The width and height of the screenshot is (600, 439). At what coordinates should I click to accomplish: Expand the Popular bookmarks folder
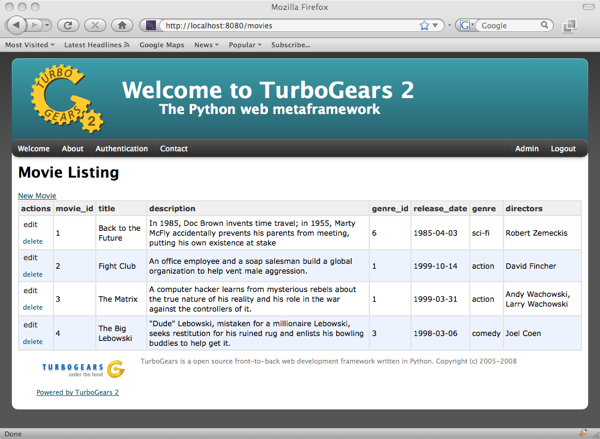click(x=245, y=45)
